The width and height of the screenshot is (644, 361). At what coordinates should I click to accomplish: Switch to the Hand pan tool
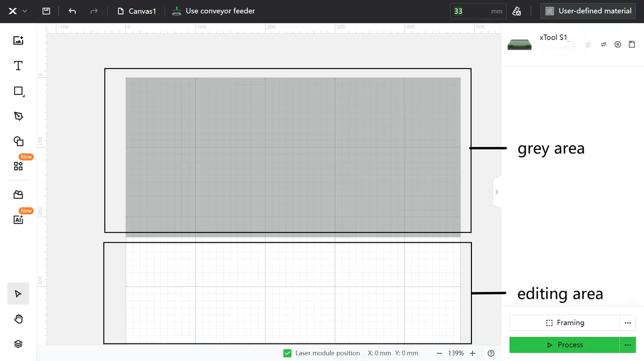(x=18, y=319)
